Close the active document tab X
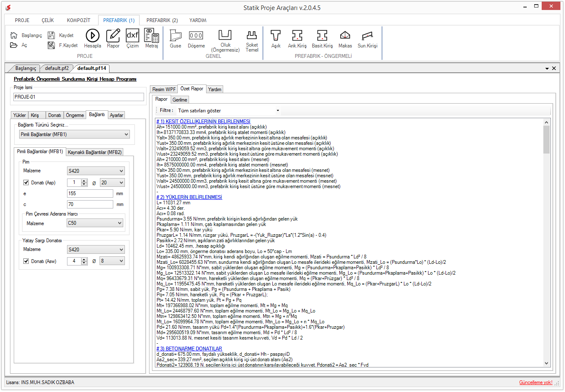Viewport: 565px width, 392px height. [554, 68]
